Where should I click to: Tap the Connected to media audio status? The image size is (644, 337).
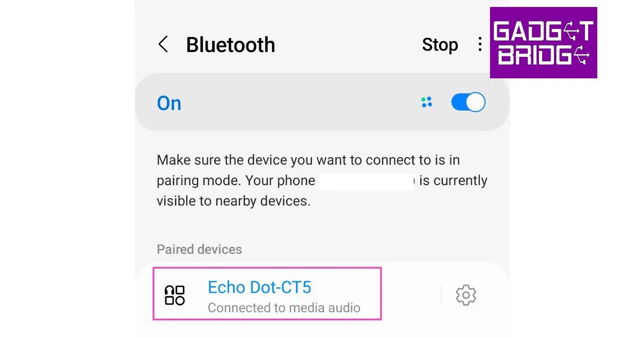click(284, 308)
